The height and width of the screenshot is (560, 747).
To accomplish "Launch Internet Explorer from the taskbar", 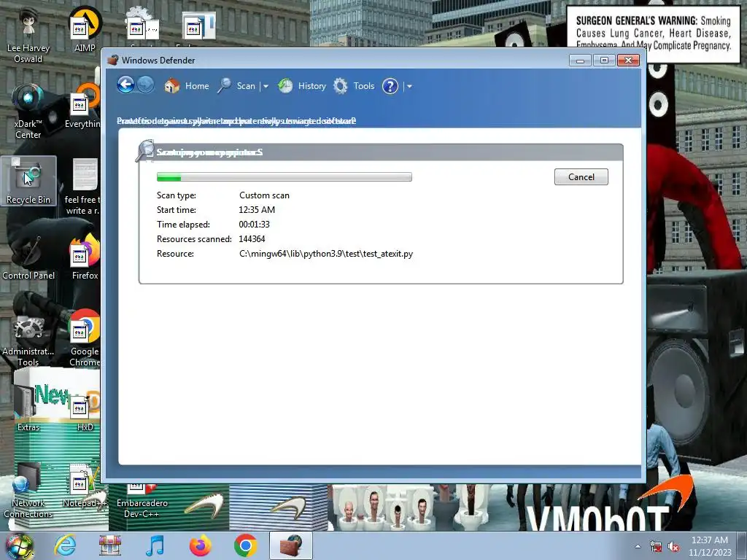I will (65, 545).
